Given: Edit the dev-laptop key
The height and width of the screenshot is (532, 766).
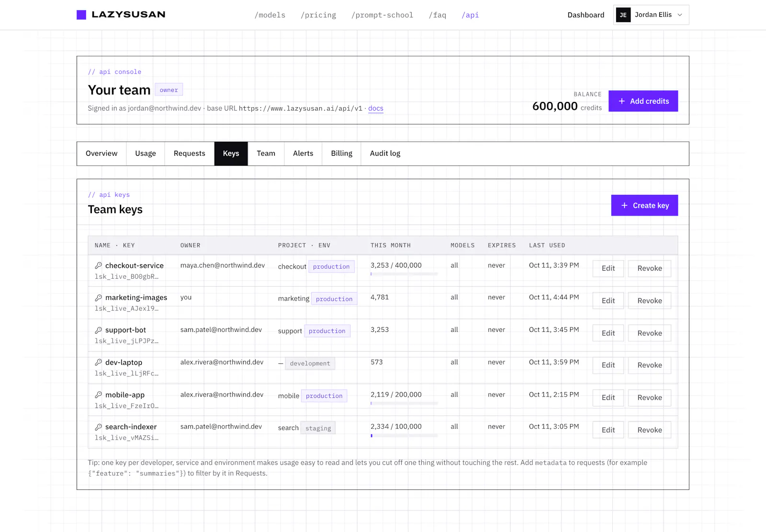Looking at the screenshot, I should pyautogui.click(x=608, y=365).
